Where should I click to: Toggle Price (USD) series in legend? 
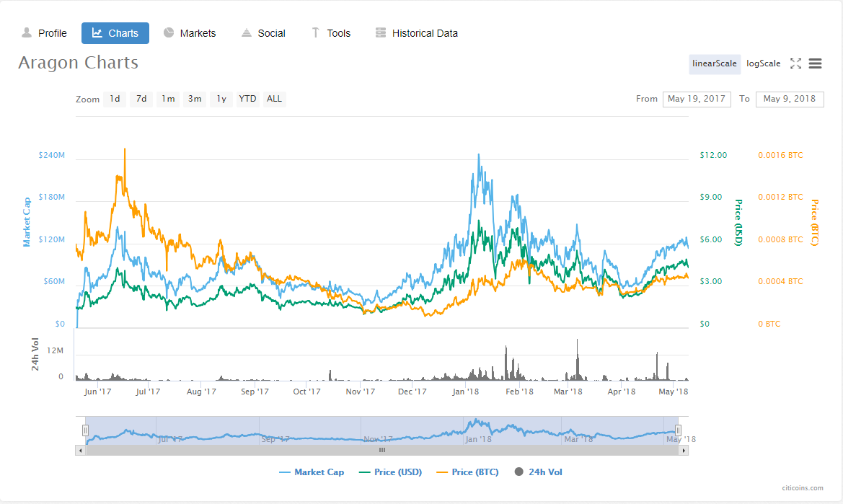pos(390,472)
